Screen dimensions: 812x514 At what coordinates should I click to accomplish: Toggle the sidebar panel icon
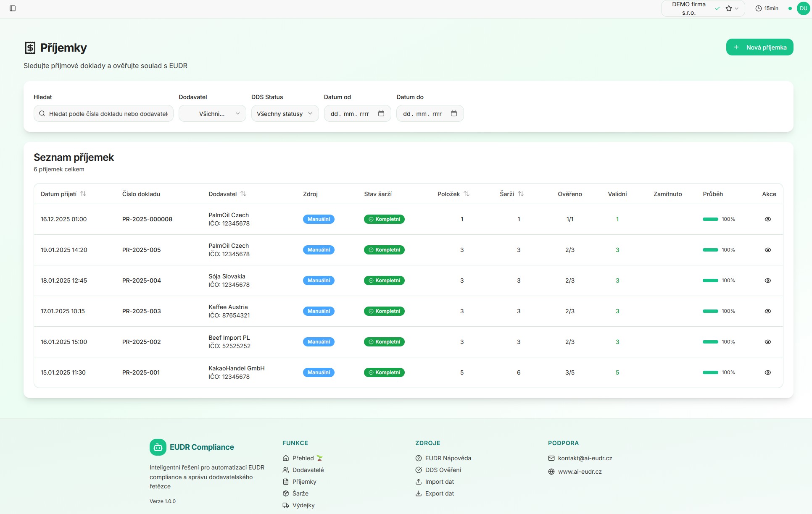[x=13, y=8]
